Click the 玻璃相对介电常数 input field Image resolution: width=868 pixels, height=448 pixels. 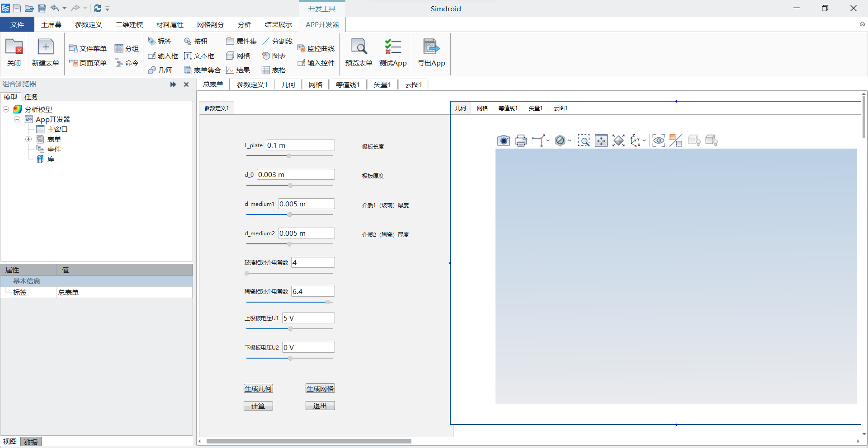(313, 262)
